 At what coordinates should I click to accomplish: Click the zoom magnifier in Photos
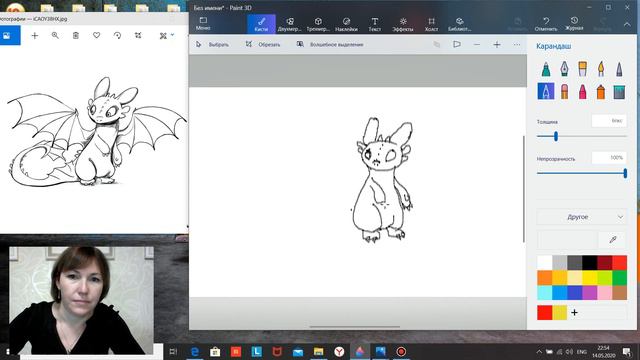[x=55, y=36]
